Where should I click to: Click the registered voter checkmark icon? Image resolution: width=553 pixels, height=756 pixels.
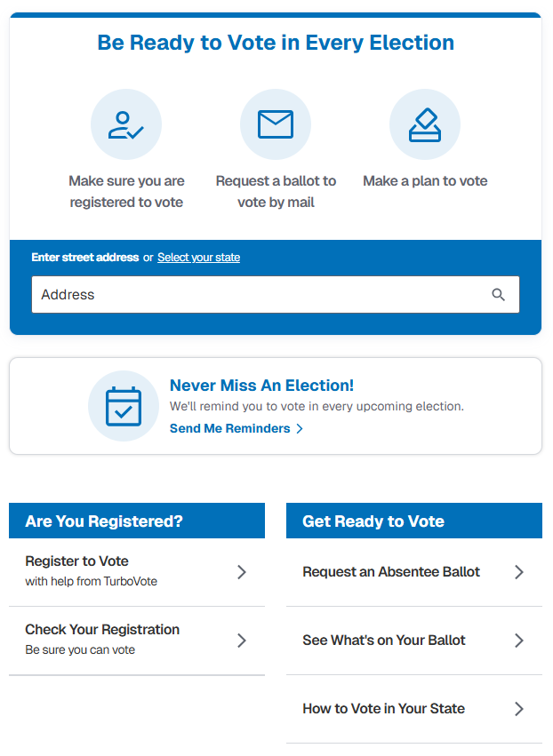[126, 125]
